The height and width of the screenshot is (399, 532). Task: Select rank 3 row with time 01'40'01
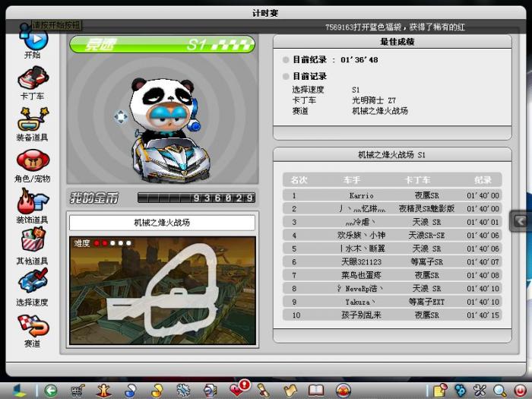[392, 222]
